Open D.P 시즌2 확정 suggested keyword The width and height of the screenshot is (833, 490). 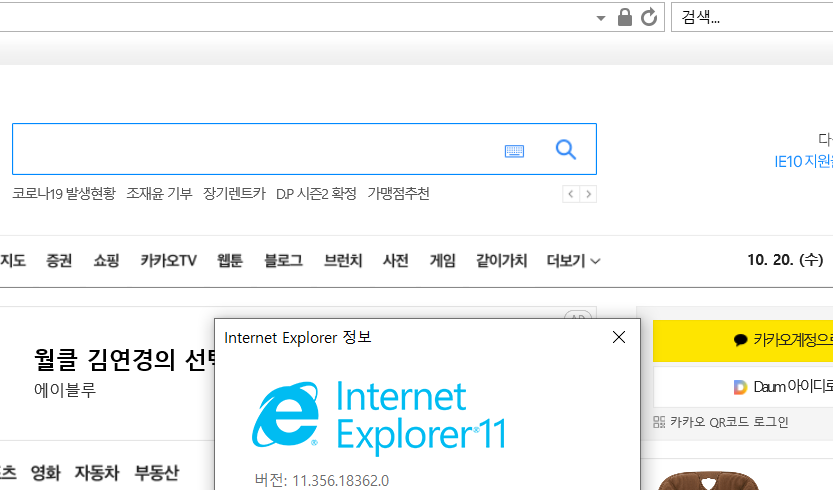(x=316, y=193)
